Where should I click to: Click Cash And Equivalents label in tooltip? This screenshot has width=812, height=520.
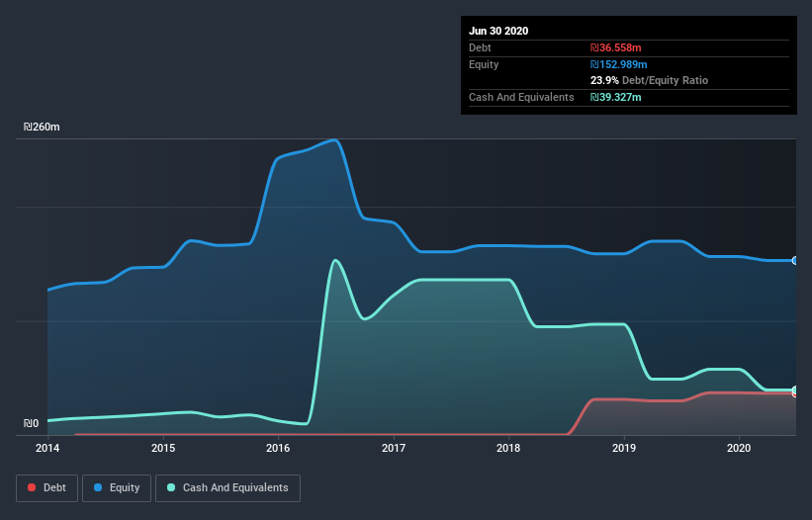(521, 97)
